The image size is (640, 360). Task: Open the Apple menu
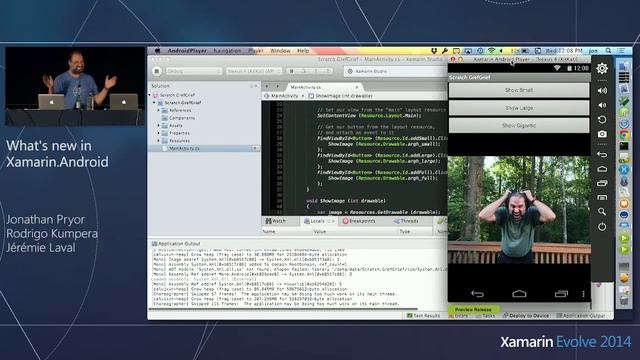click(157, 51)
